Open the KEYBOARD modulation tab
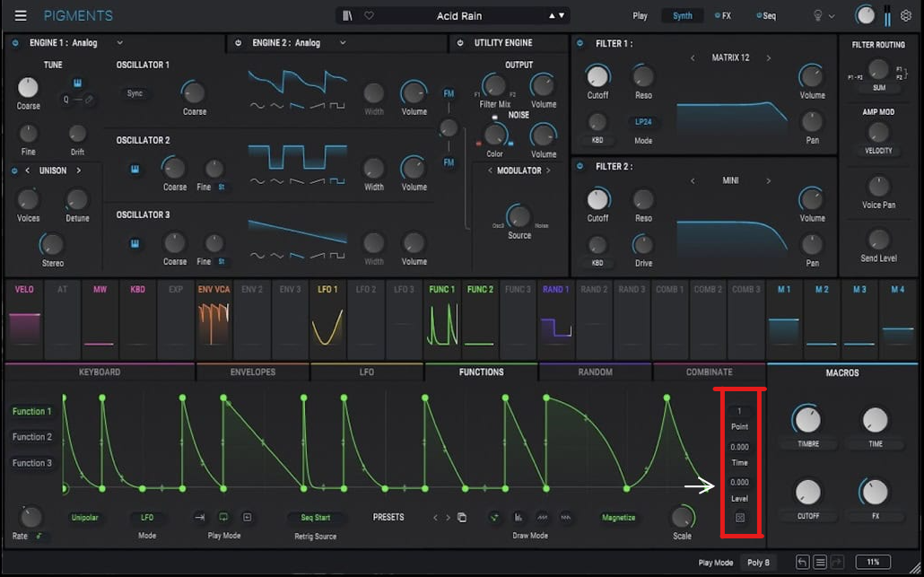The image size is (924, 577). click(100, 372)
